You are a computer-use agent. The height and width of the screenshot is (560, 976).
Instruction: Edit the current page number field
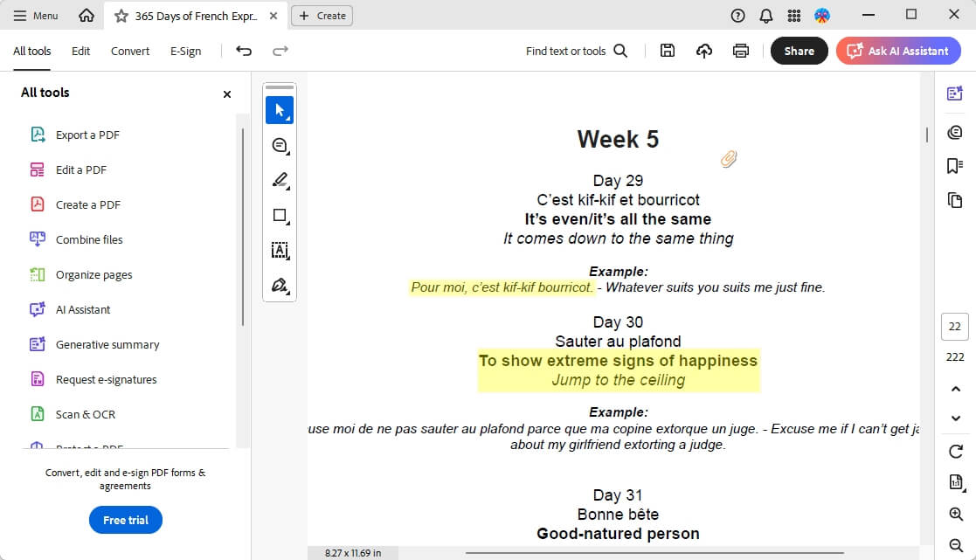[x=954, y=326]
